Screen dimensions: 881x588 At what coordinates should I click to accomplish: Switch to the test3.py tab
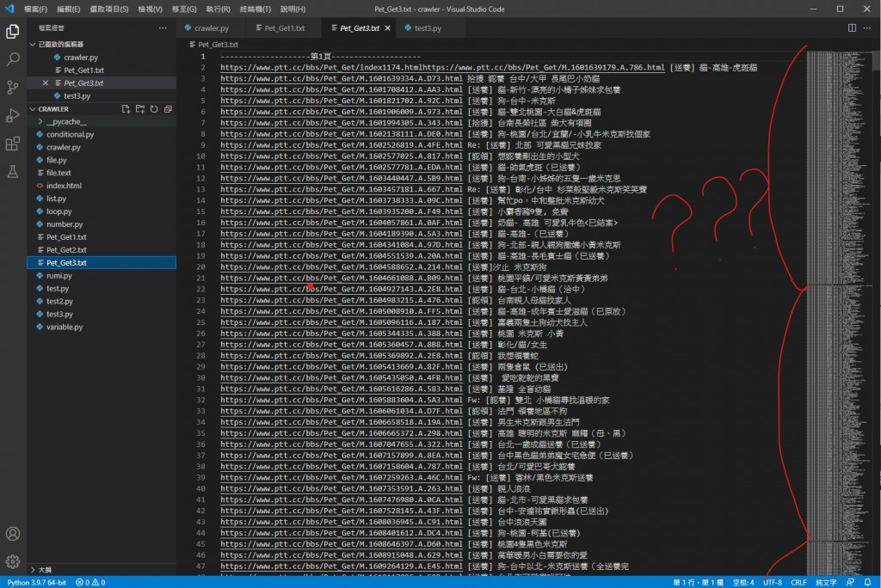coord(427,28)
